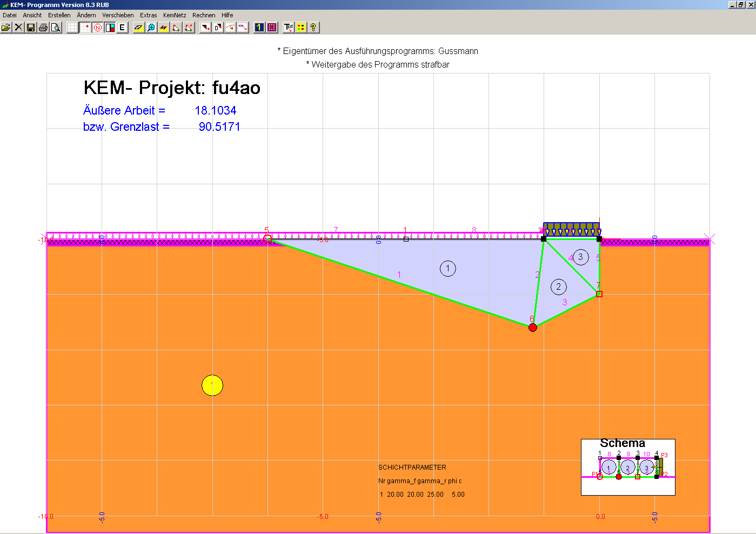The width and height of the screenshot is (756, 534).
Task: Click the triangle with red dot icon
Action: coord(189,27)
